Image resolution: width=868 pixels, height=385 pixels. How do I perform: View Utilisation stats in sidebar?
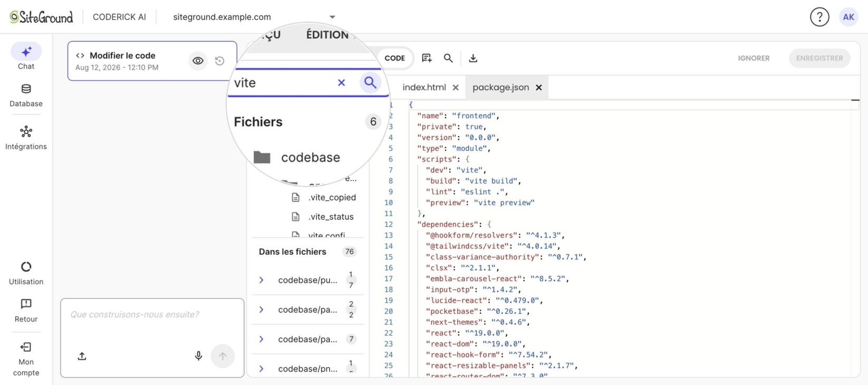click(26, 273)
